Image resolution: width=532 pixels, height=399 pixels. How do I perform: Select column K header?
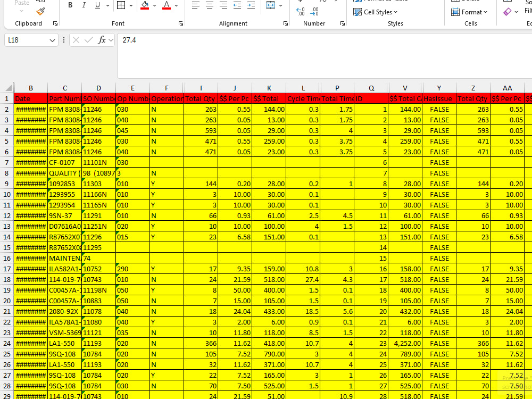(x=269, y=88)
